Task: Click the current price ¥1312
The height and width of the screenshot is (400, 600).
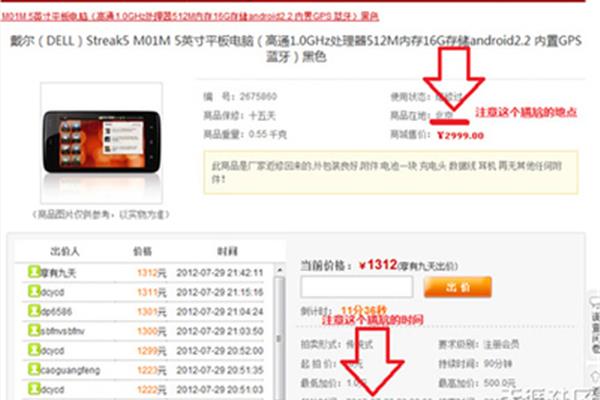Action: pos(378,264)
